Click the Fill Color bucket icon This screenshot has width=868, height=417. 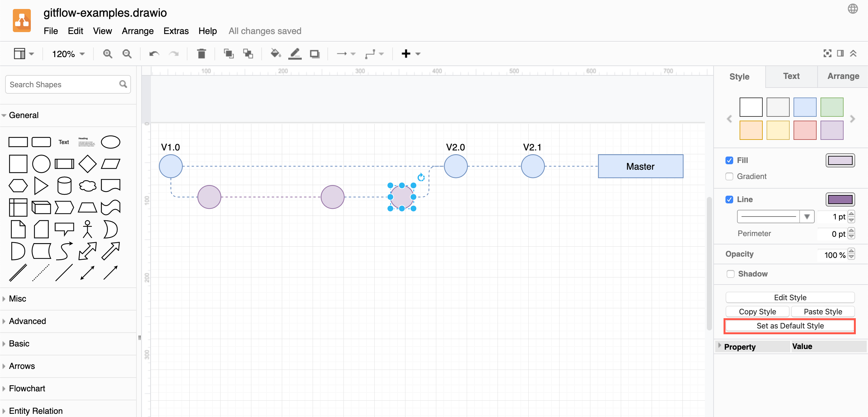click(276, 54)
